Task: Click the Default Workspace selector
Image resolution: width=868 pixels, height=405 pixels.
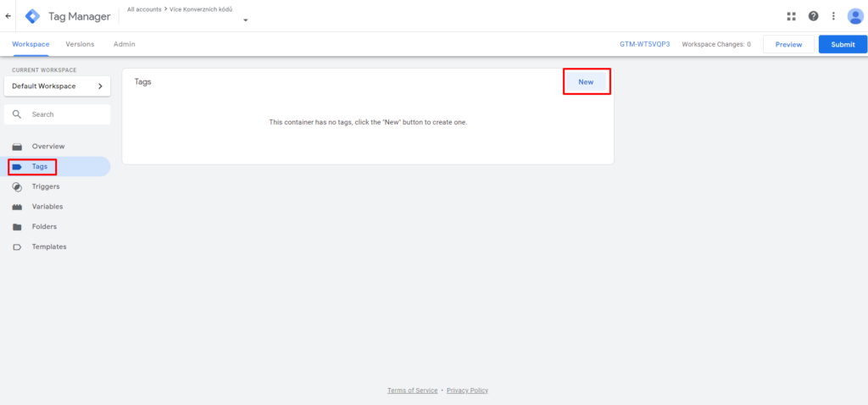Action: (x=57, y=86)
